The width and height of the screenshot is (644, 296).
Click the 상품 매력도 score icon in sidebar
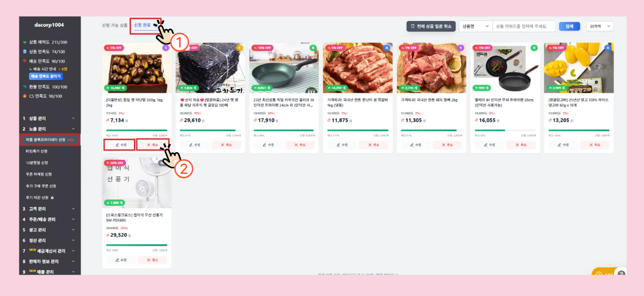tap(25, 42)
